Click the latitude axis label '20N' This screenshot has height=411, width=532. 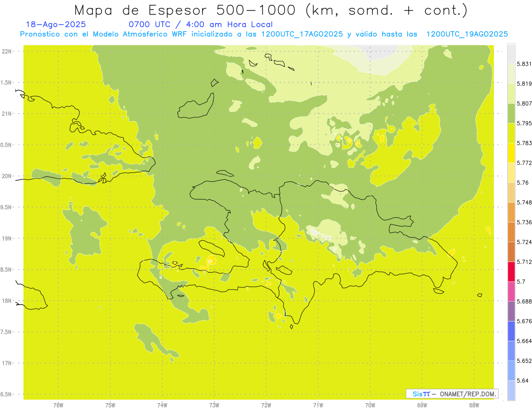pos(7,176)
